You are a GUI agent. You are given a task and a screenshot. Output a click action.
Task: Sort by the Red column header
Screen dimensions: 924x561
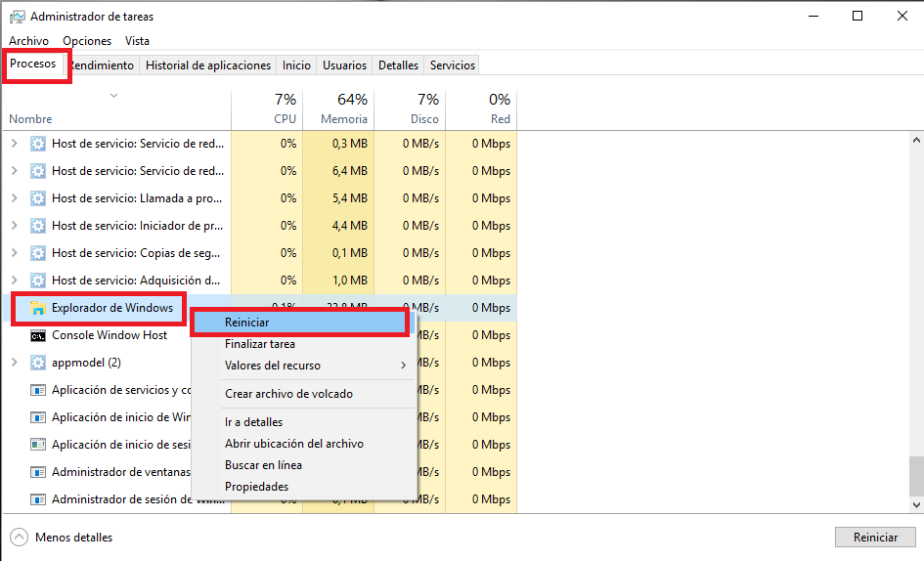click(x=481, y=109)
